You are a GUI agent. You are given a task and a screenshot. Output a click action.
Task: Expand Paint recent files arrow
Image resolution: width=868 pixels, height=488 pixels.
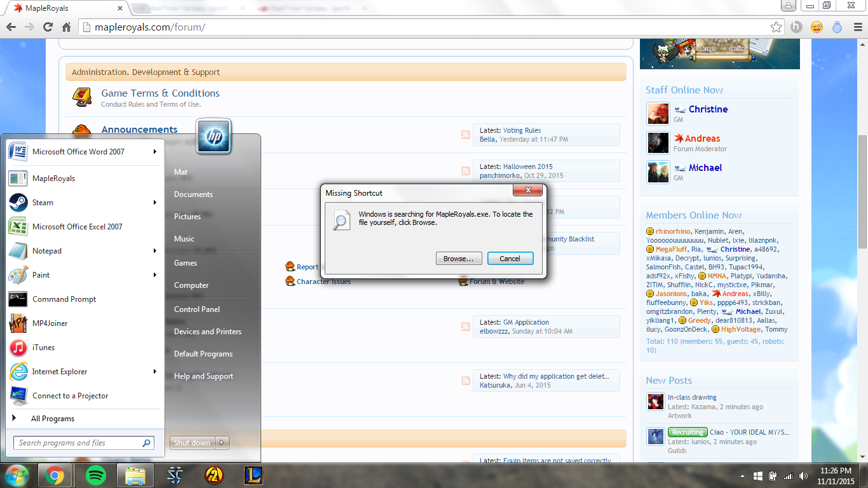coord(154,275)
